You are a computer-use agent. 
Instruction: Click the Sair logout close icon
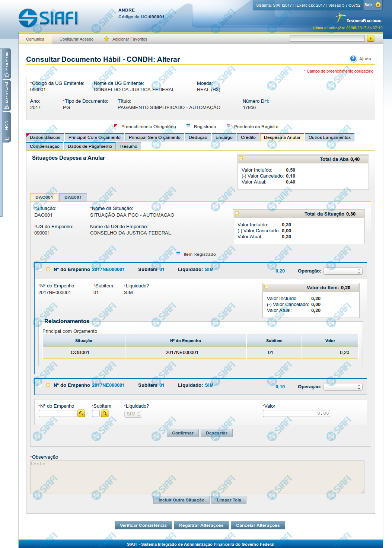click(x=378, y=5)
